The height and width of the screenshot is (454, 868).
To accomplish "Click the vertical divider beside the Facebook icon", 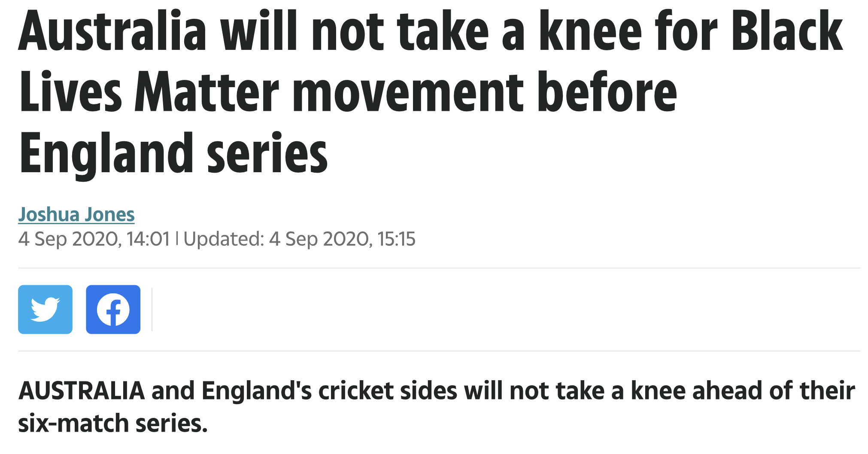I will (x=152, y=309).
